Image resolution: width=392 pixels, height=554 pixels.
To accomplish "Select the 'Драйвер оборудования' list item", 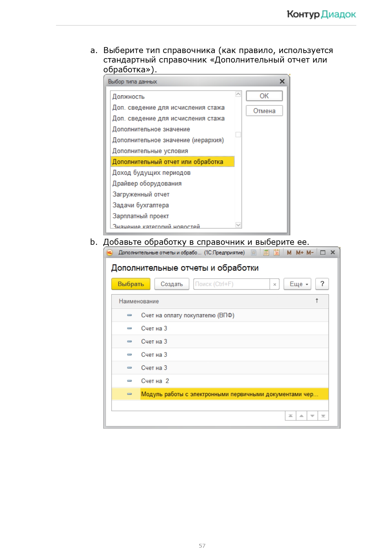I will pyautogui.click(x=147, y=184).
